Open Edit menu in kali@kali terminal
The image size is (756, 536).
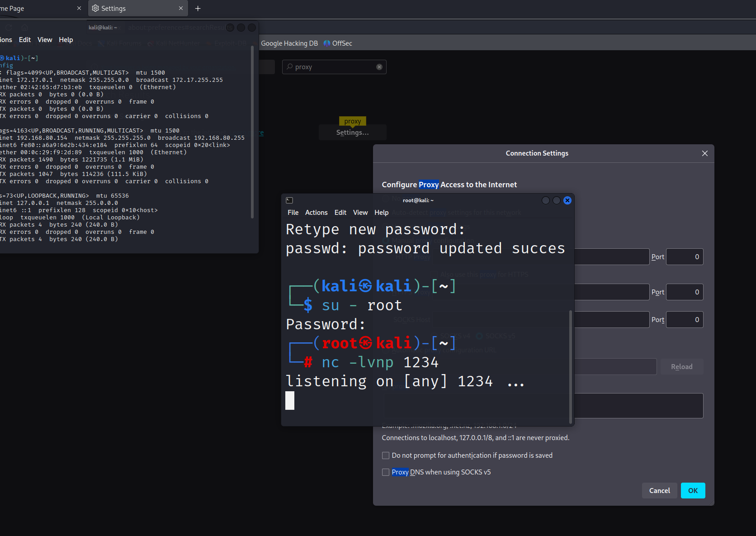(x=25, y=40)
